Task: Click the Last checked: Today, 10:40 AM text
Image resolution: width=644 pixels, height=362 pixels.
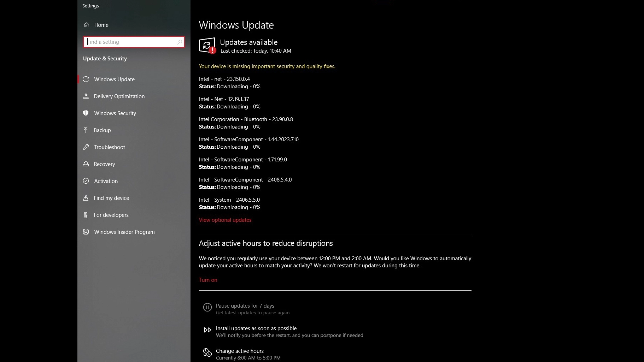Action: coord(256,51)
